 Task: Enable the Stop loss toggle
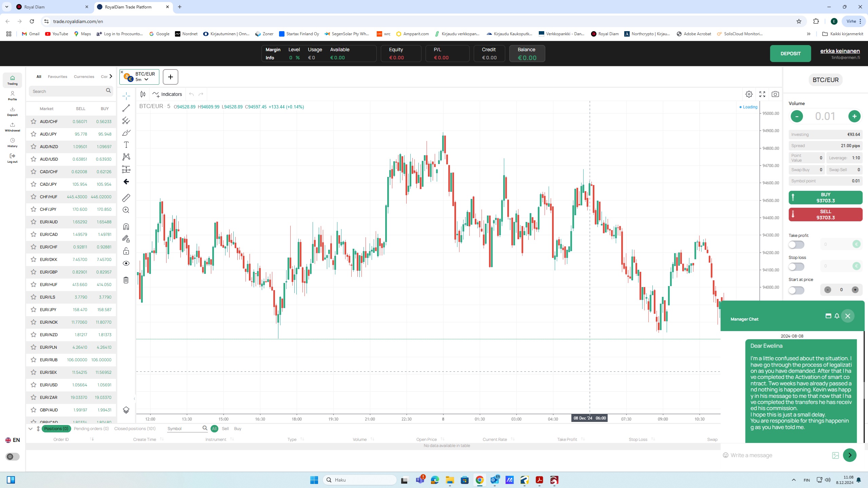[796, 267]
